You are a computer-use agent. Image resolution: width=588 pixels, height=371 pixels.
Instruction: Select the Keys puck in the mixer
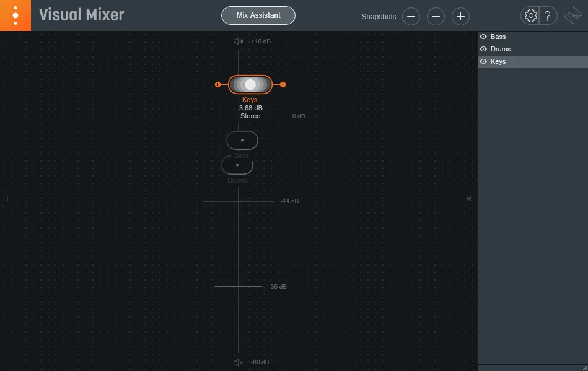250,84
